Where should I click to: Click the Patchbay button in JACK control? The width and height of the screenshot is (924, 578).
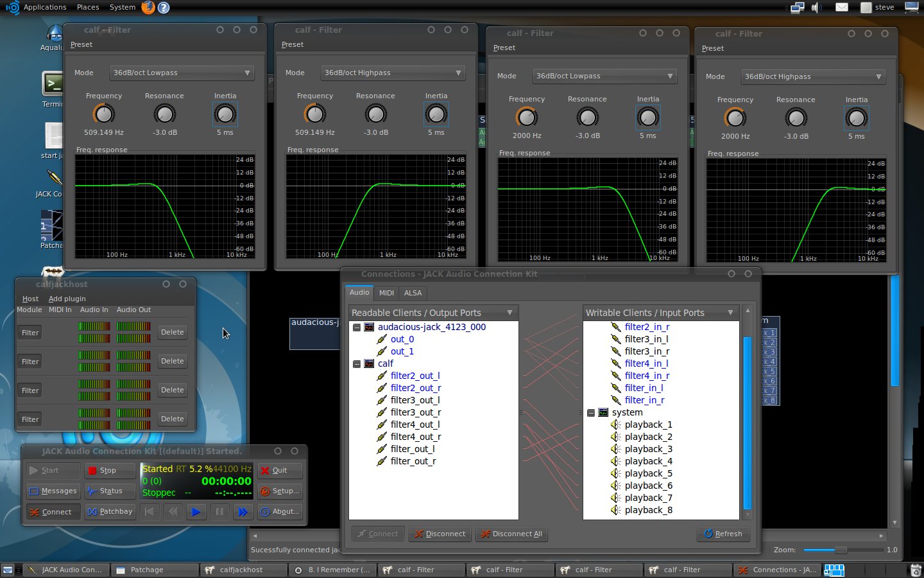(110, 512)
